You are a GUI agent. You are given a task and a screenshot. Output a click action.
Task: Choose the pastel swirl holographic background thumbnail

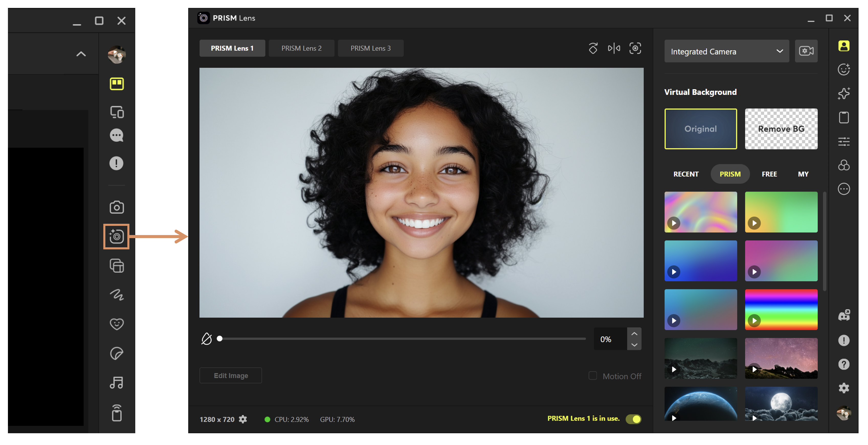click(700, 212)
